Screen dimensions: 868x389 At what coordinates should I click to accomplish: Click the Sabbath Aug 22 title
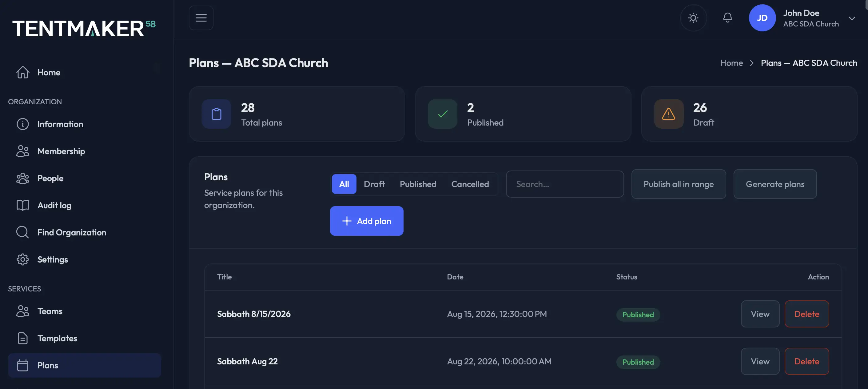tap(247, 361)
